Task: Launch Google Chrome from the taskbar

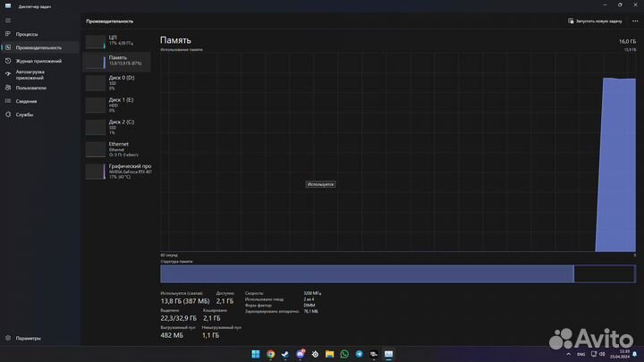Action: click(270, 355)
